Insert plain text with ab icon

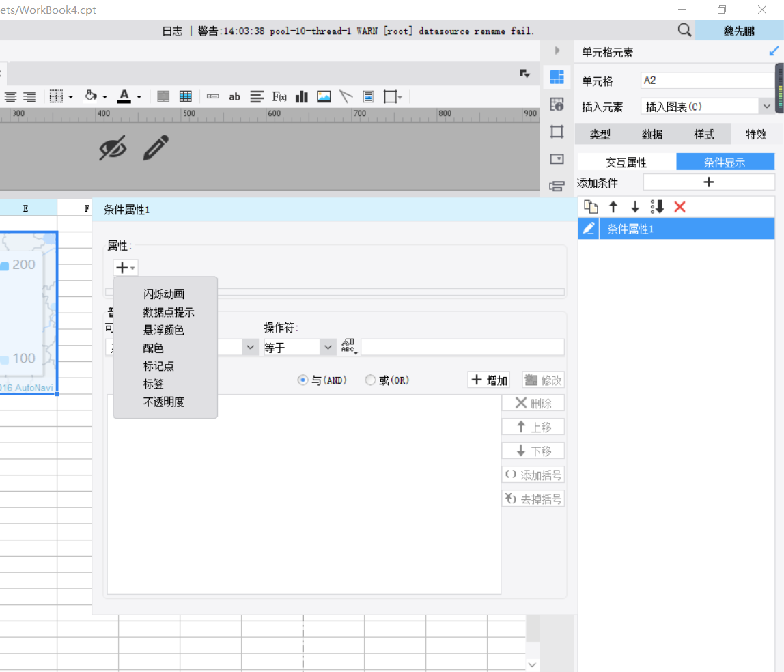click(x=234, y=96)
